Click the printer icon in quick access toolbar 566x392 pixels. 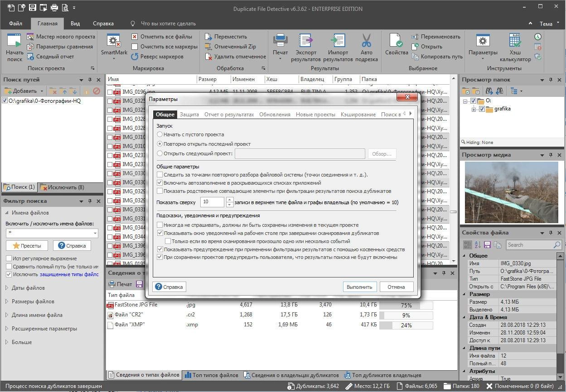[x=54, y=8]
